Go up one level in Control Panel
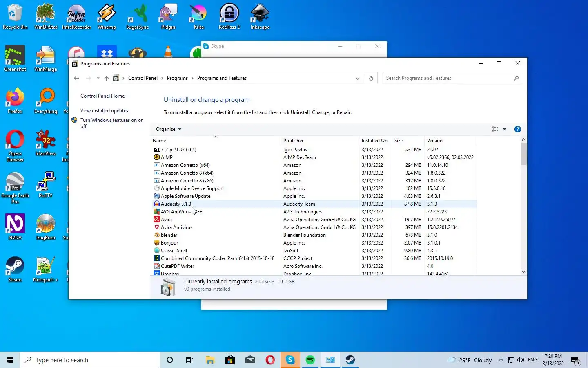Screen dimensions: 588x368 107,78
